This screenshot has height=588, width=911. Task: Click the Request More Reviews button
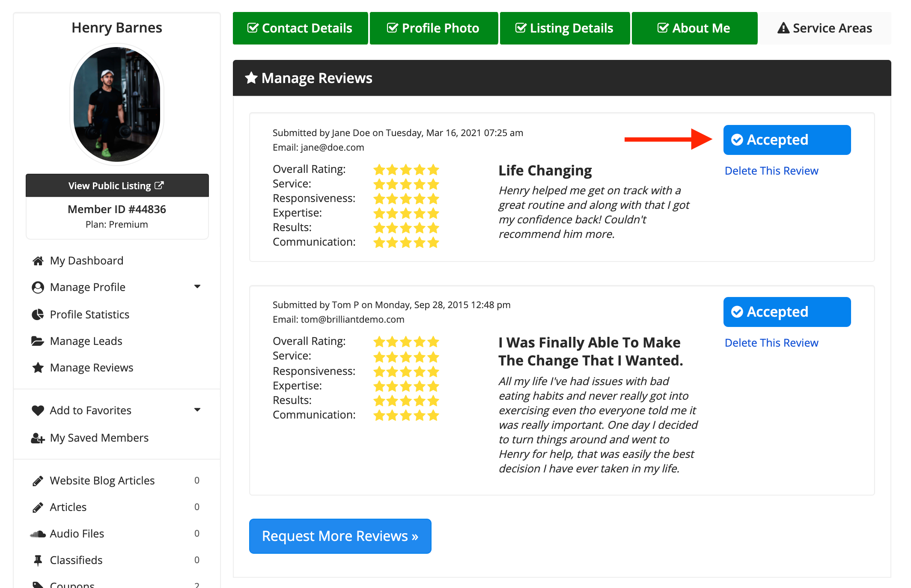pyautogui.click(x=340, y=536)
